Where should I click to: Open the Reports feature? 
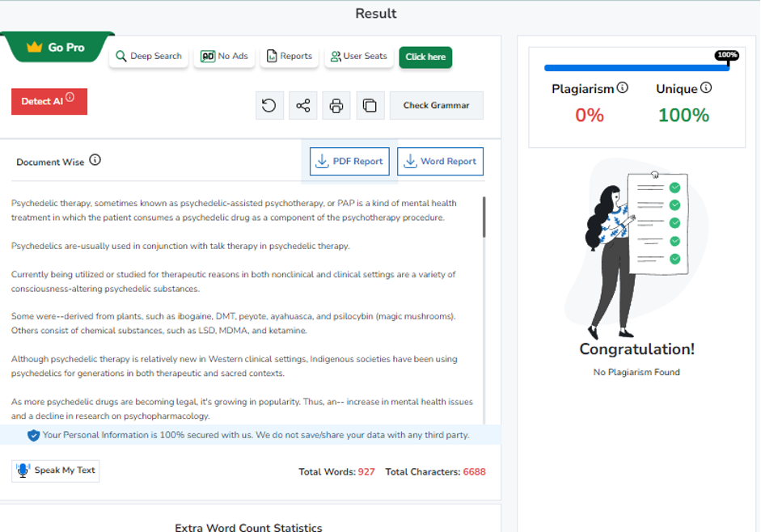(x=290, y=57)
